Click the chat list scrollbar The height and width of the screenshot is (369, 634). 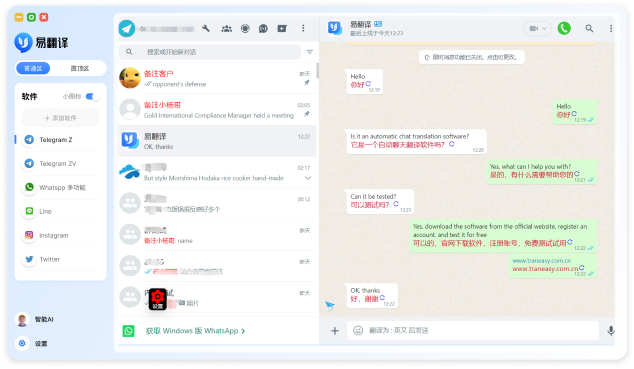click(x=317, y=71)
